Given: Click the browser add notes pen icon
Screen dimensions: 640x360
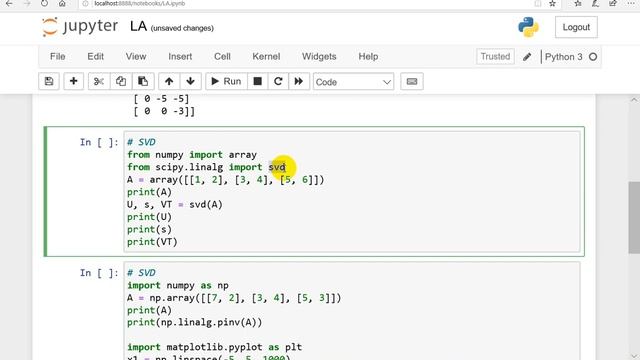Looking at the screenshot, I should pyautogui.click(x=595, y=4).
